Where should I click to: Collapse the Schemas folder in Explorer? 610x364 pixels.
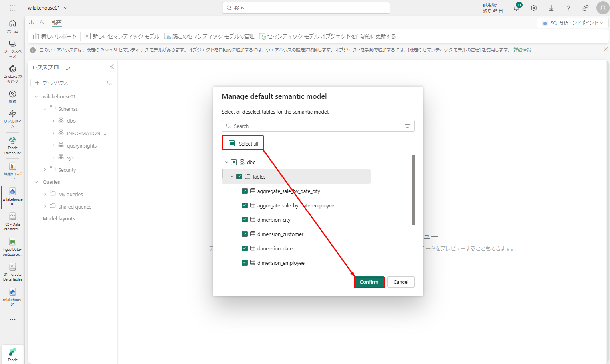click(x=45, y=109)
